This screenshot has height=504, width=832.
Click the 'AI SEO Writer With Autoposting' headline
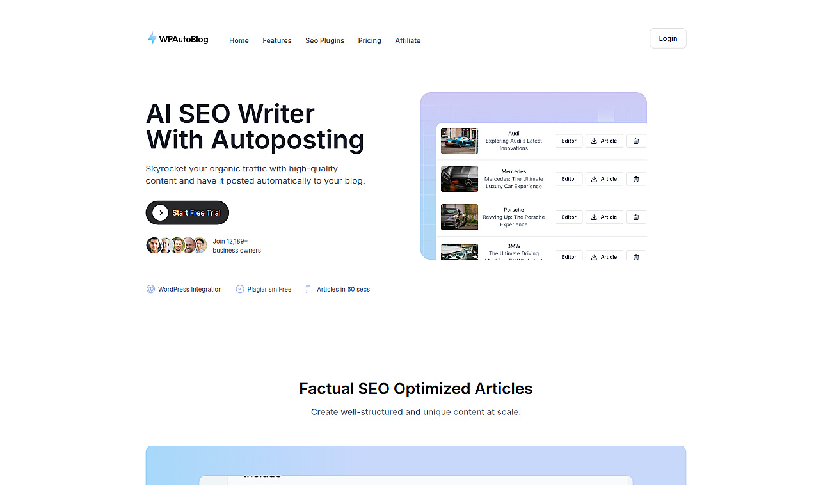255,127
